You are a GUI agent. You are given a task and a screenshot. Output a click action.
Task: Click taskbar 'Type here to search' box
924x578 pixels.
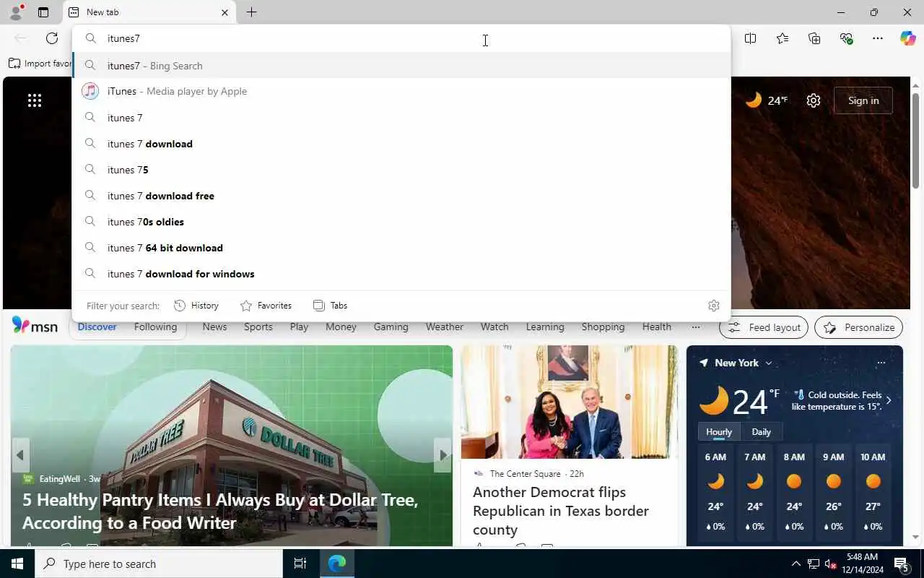coord(159,564)
